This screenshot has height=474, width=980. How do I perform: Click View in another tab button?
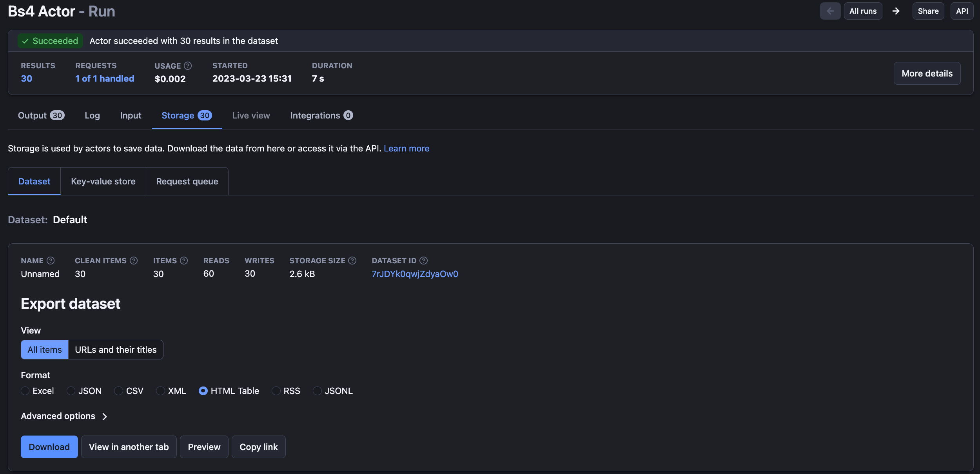[129, 447]
